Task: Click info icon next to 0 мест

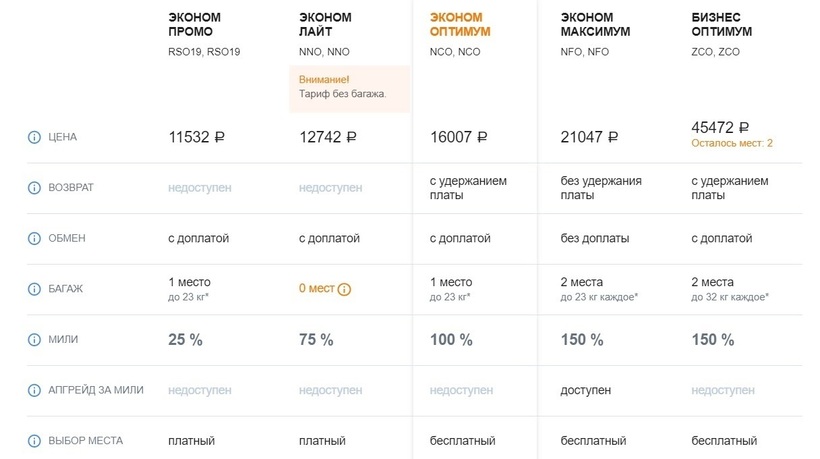Action: point(344,289)
